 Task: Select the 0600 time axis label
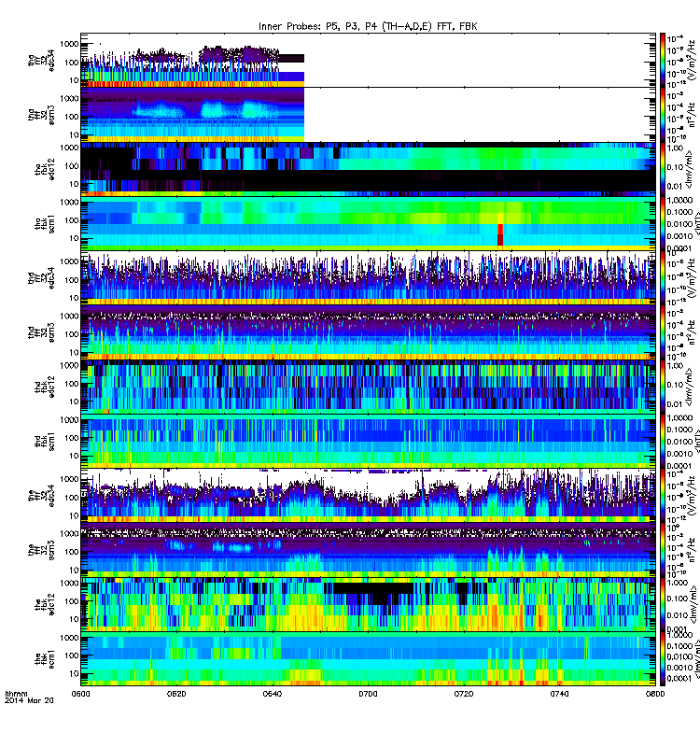80,694
